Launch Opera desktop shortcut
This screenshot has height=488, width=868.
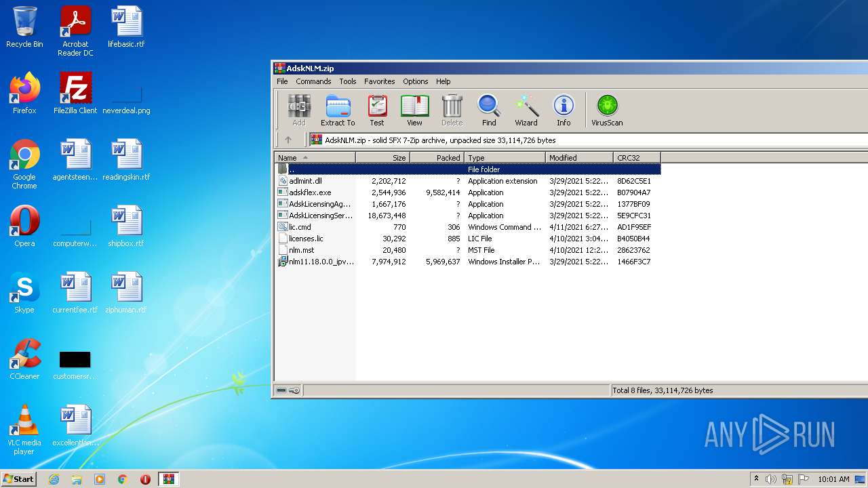click(24, 226)
